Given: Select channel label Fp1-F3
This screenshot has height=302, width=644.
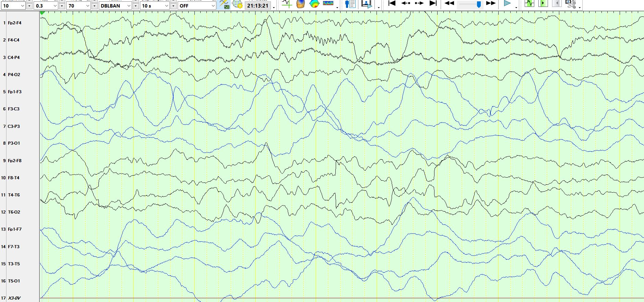Looking at the screenshot, I should tap(15, 92).
